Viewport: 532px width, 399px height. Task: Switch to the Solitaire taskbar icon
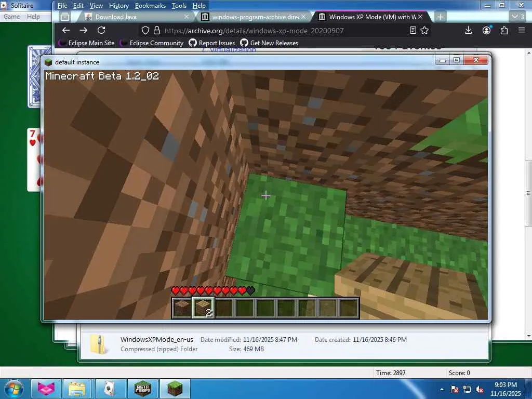click(109, 389)
